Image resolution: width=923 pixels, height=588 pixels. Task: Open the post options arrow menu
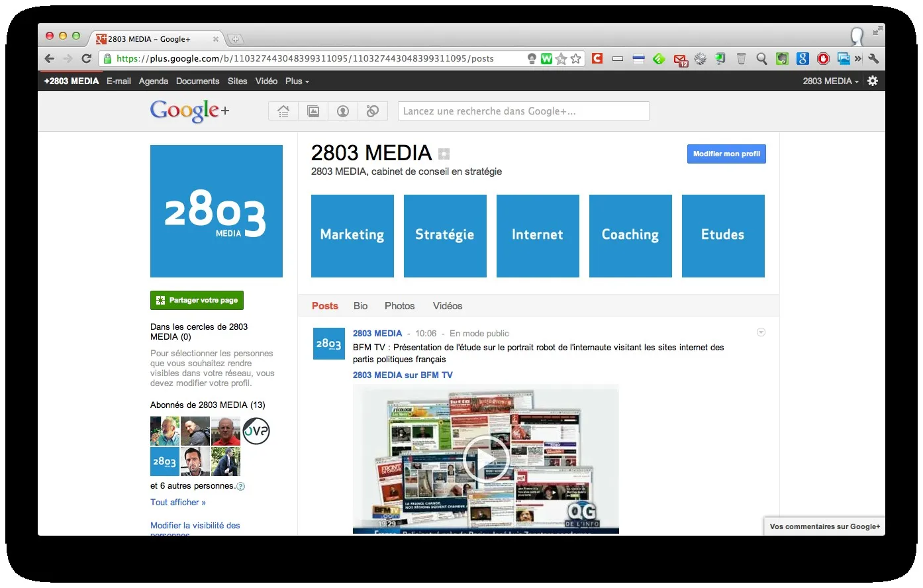[x=761, y=332]
